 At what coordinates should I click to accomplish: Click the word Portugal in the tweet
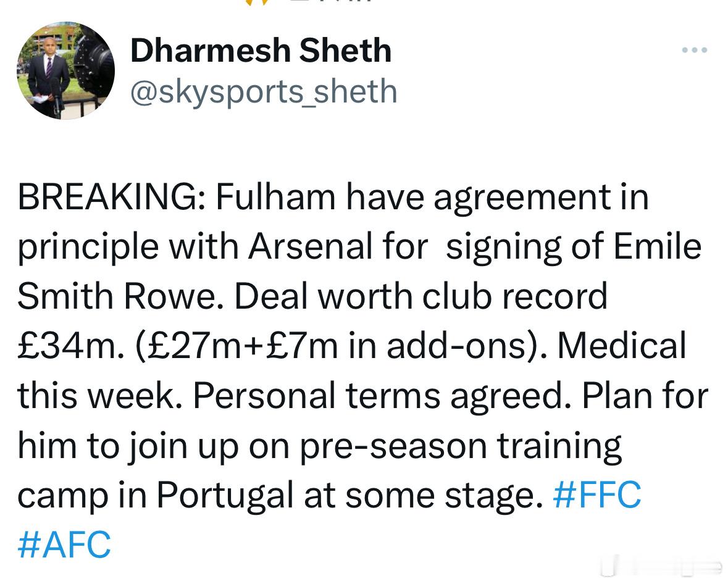[225, 495]
